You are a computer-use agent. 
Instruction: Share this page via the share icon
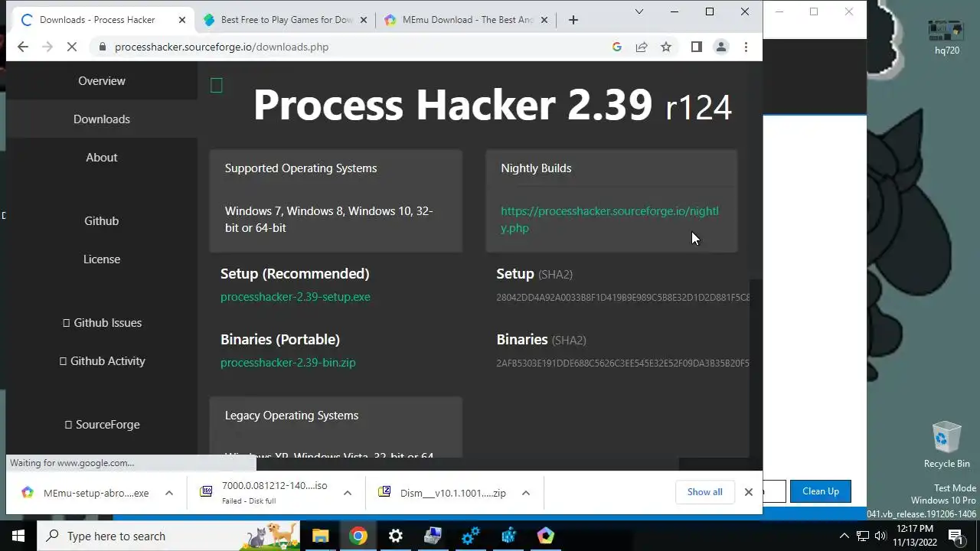tap(642, 47)
